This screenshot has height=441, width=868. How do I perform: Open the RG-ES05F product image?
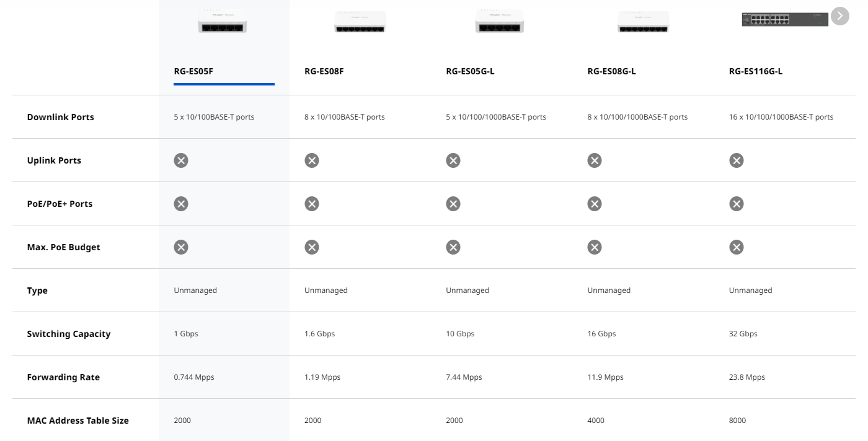(223, 21)
